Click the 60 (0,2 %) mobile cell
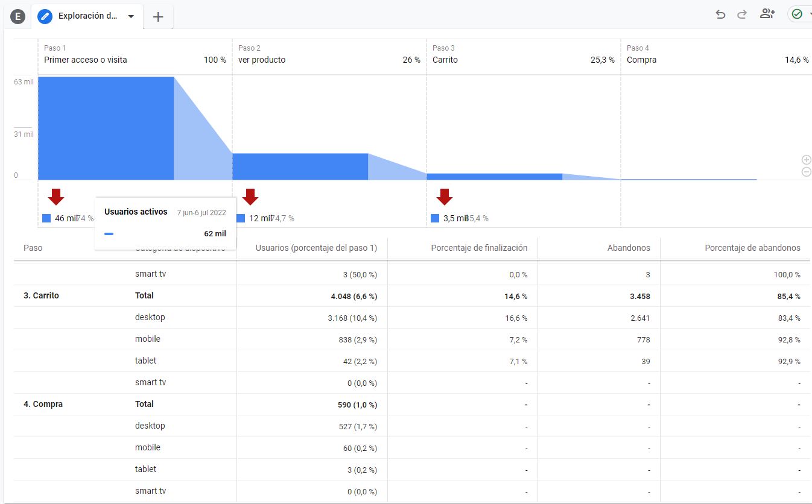 coord(360,448)
